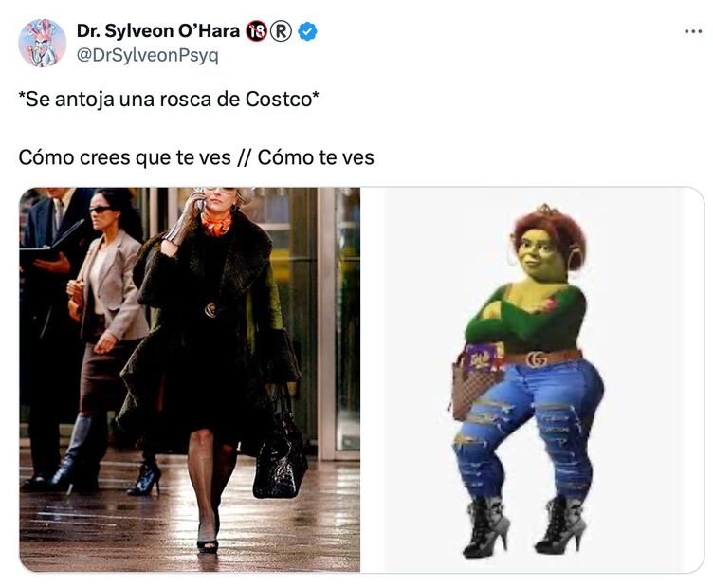The width and height of the screenshot is (713, 588).
Task: Click the orange scarf on the woman
Action: [216, 223]
